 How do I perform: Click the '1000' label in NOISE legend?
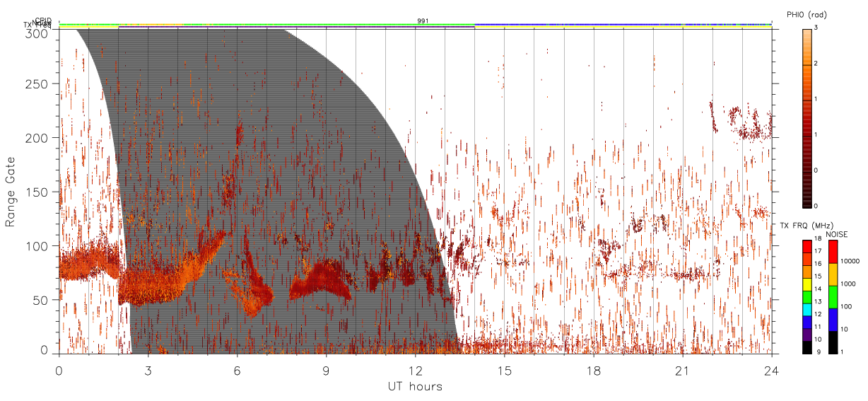click(848, 284)
